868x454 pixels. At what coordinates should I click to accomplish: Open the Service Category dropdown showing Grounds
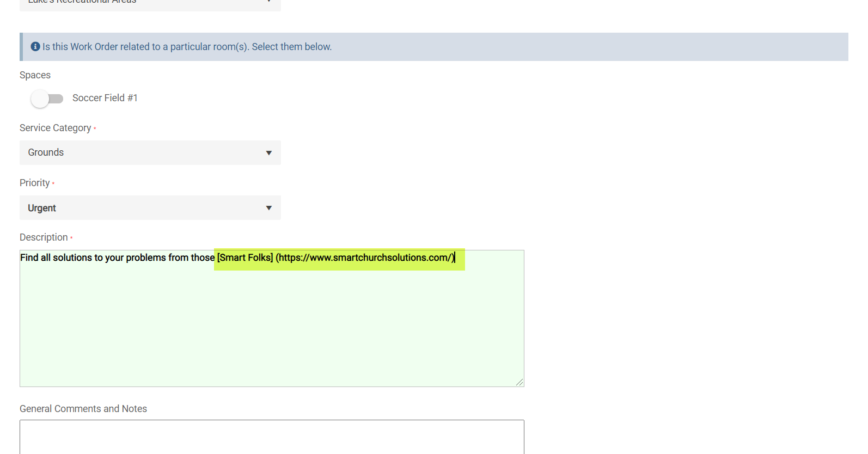pos(150,153)
